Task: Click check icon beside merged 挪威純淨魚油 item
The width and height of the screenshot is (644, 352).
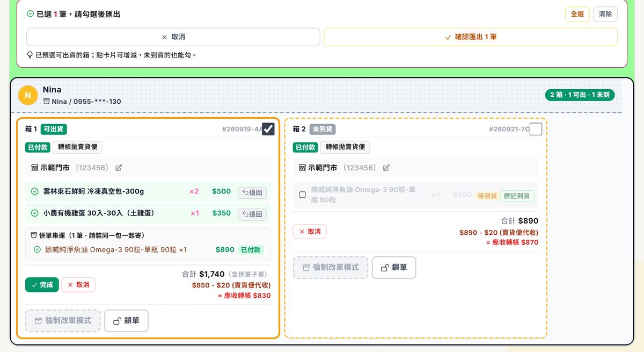Action: 37,250
